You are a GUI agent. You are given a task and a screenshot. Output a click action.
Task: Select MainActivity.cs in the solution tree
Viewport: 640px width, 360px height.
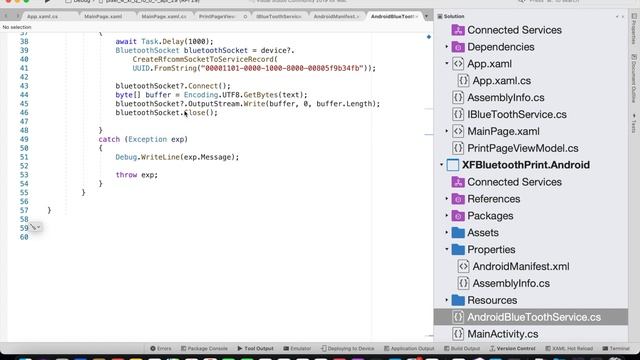[502, 334]
